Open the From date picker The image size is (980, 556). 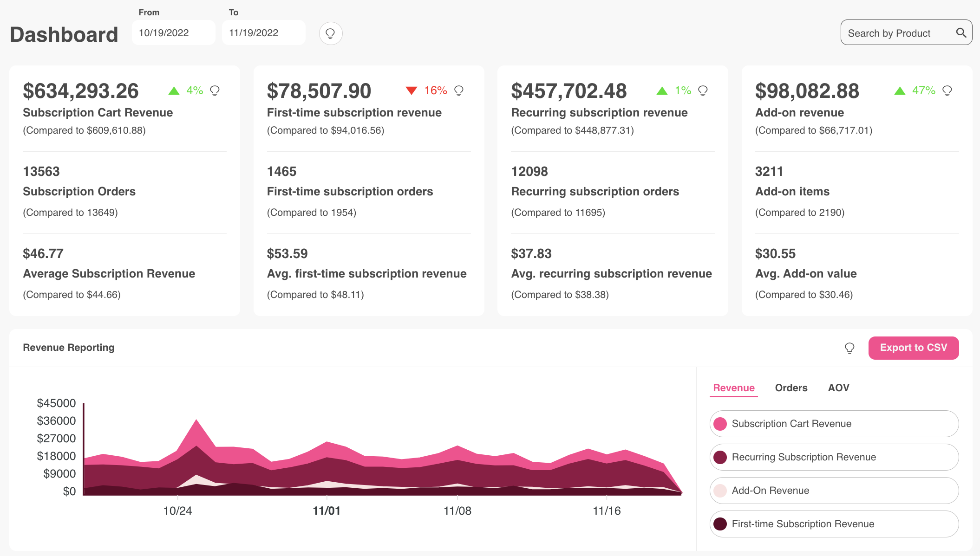point(173,32)
